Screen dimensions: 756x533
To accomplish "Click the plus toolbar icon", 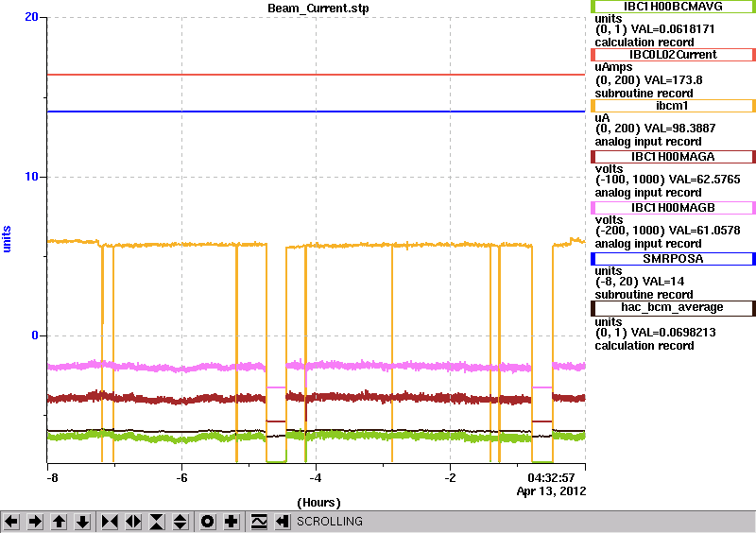I will 232,522.
